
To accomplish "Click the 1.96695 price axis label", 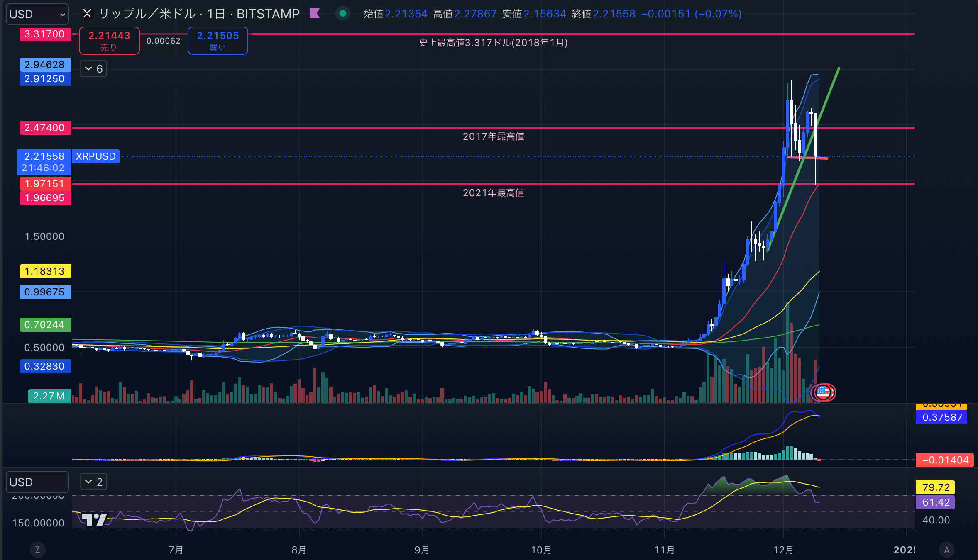I will [x=46, y=198].
